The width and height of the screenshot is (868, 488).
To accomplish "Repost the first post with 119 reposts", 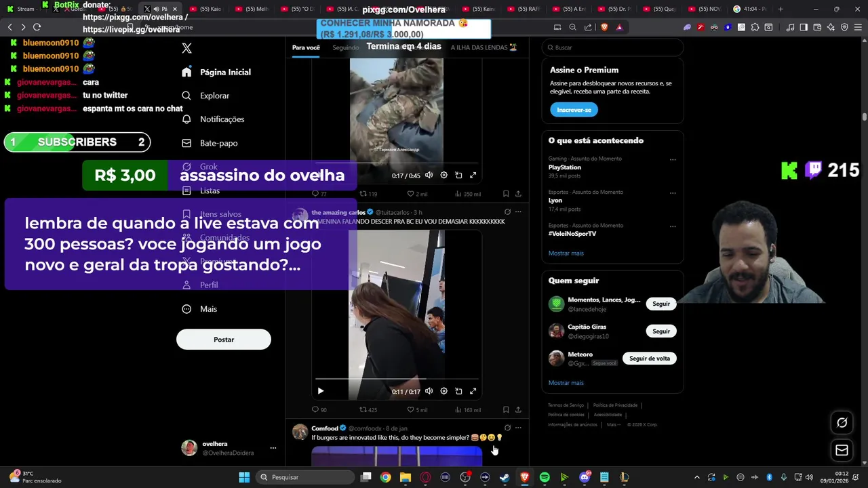I will pos(368,194).
